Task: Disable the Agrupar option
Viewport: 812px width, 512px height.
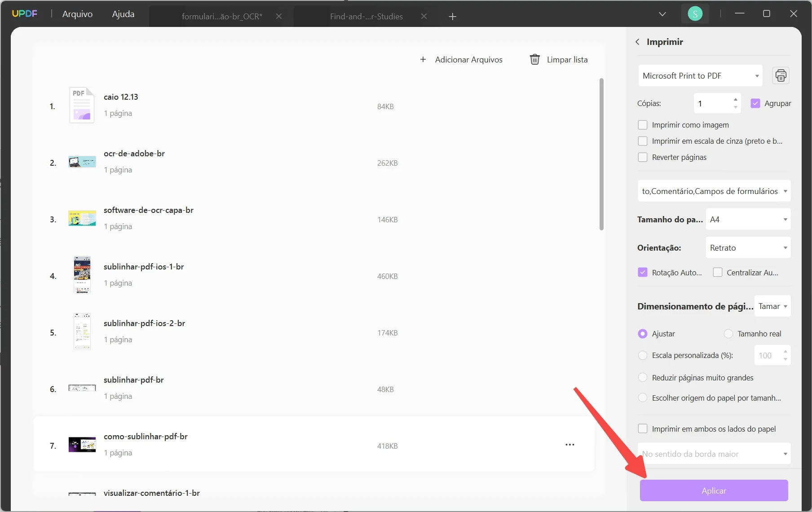Action: pyautogui.click(x=756, y=103)
